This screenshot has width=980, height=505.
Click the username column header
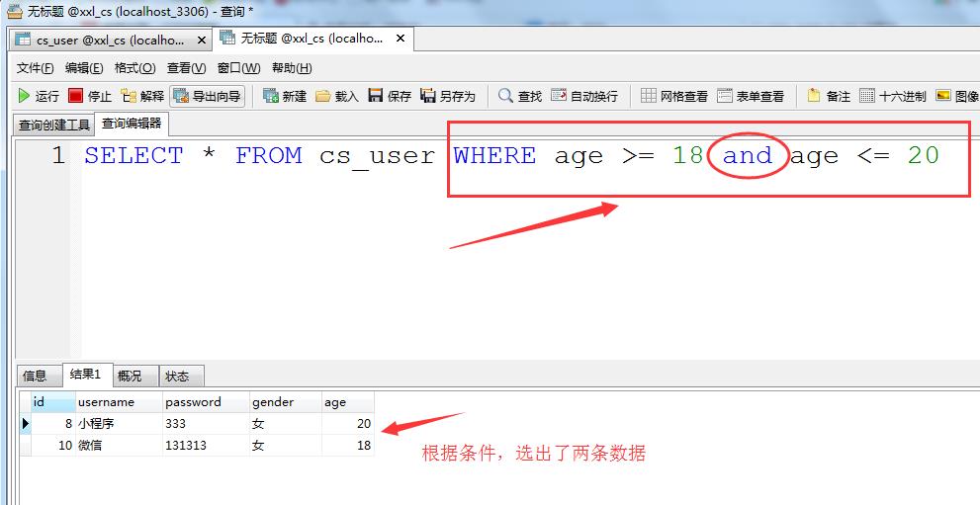click(x=119, y=402)
